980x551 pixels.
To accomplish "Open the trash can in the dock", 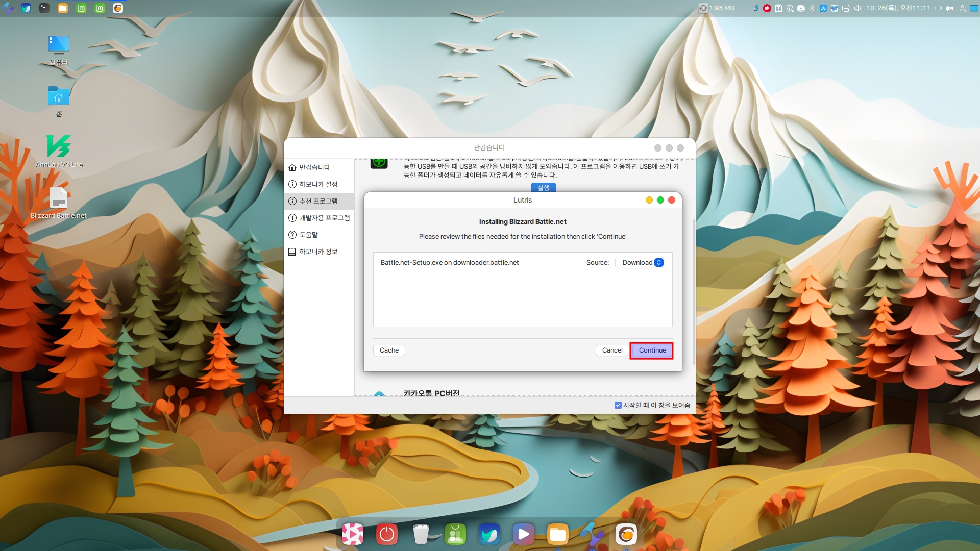I will pos(421,534).
